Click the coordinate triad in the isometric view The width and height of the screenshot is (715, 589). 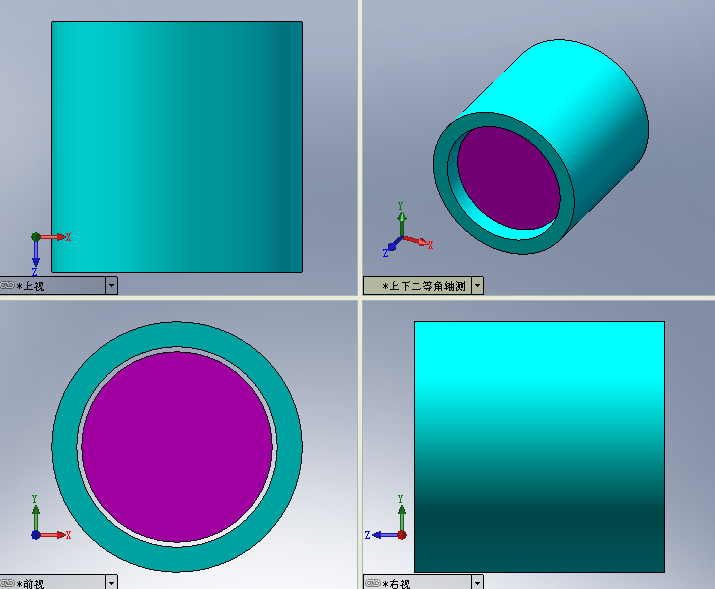coord(407,230)
